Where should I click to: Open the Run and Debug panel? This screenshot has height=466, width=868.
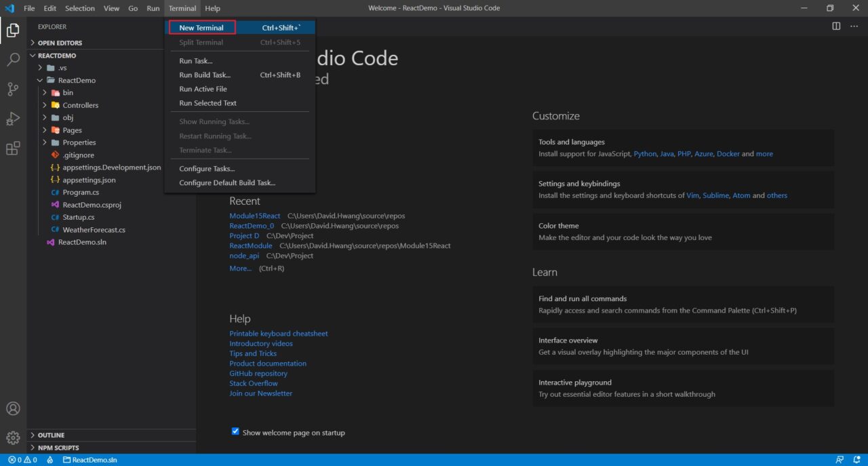pyautogui.click(x=14, y=118)
